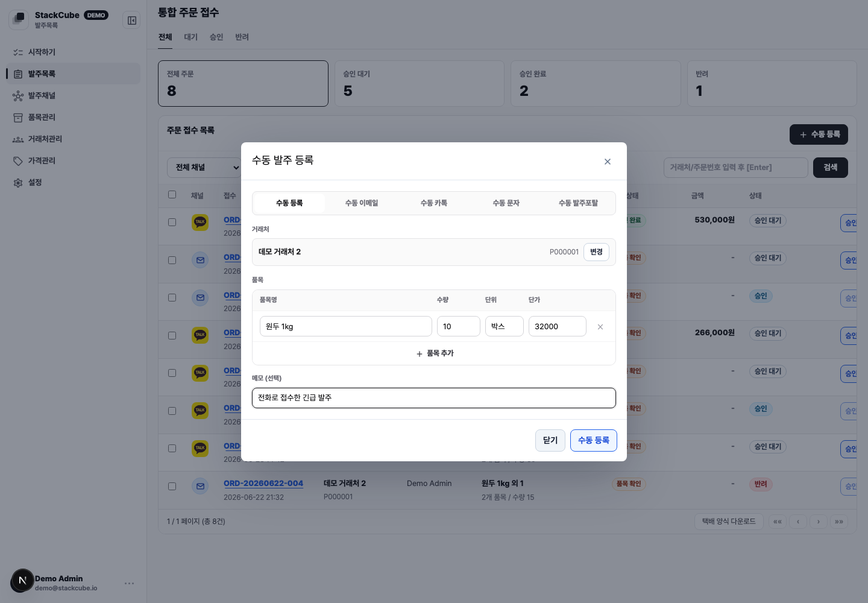The height and width of the screenshot is (603, 868).
Task: Open the 전체 채널 dropdown
Action: tap(204, 168)
